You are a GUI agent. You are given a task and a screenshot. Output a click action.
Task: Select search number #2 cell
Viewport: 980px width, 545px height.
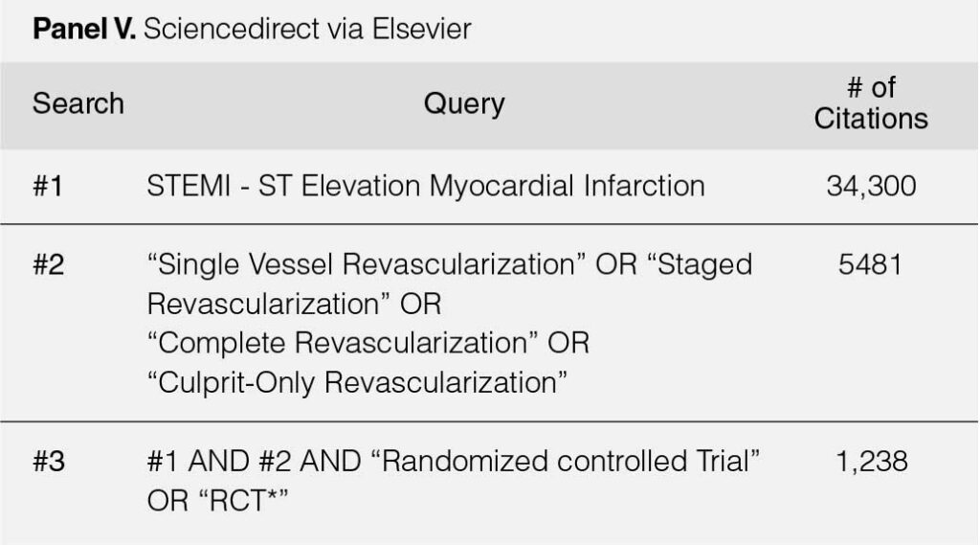click(48, 264)
